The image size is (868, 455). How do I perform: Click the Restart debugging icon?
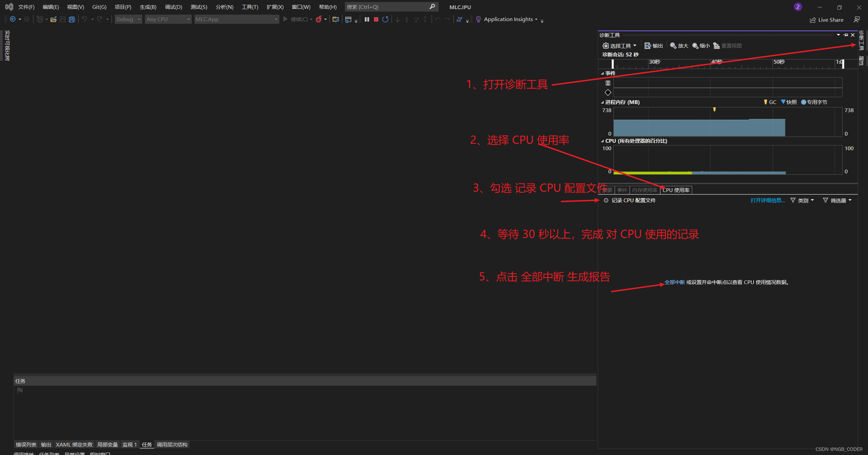coord(385,19)
